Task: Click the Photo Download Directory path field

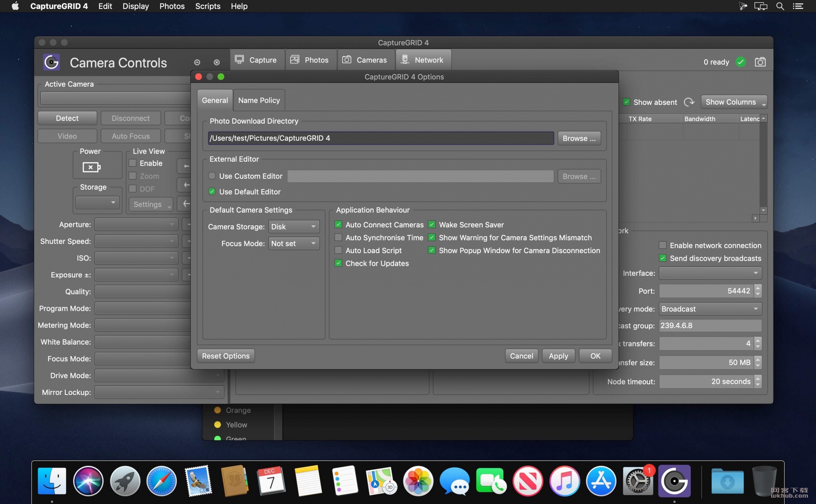Action: coord(381,138)
